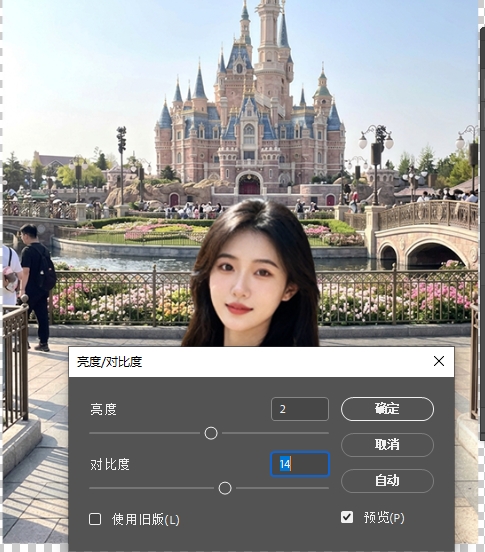This screenshot has height=552, width=485.
Task: Close the 亮度/对比度 dialog
Action: 439,361
